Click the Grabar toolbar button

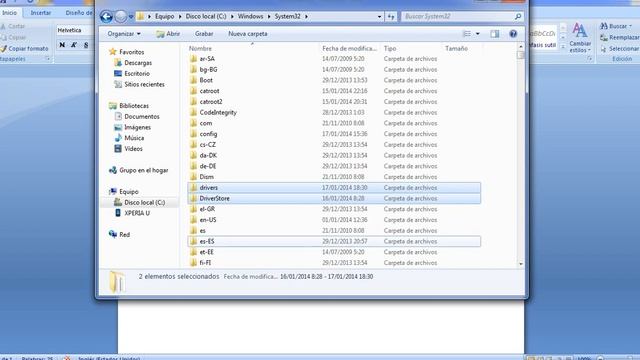[x=204, y=34]
